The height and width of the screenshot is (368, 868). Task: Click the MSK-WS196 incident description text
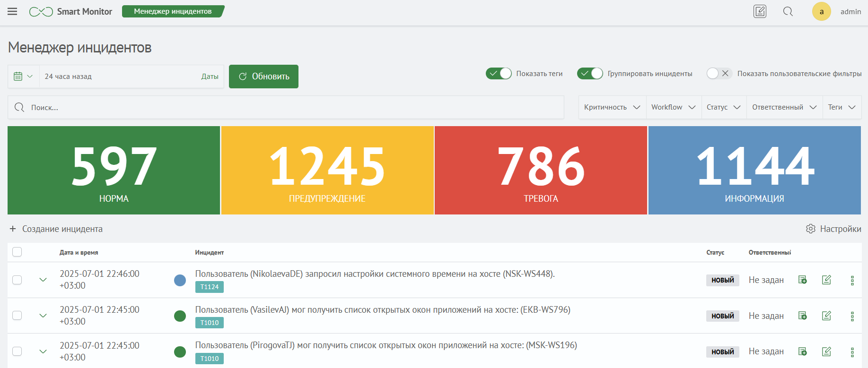pyautogui.click(x=386, y=345)
